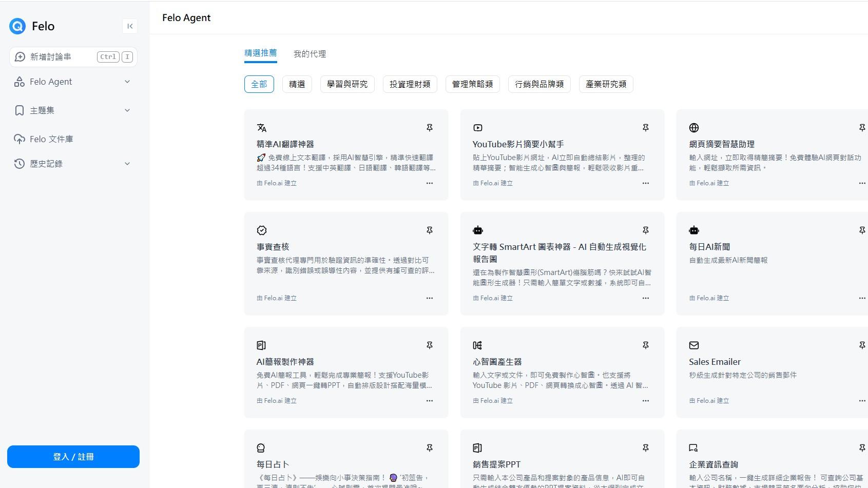Pin the 精準AI翻譯神器 agent

pos(430,128)
